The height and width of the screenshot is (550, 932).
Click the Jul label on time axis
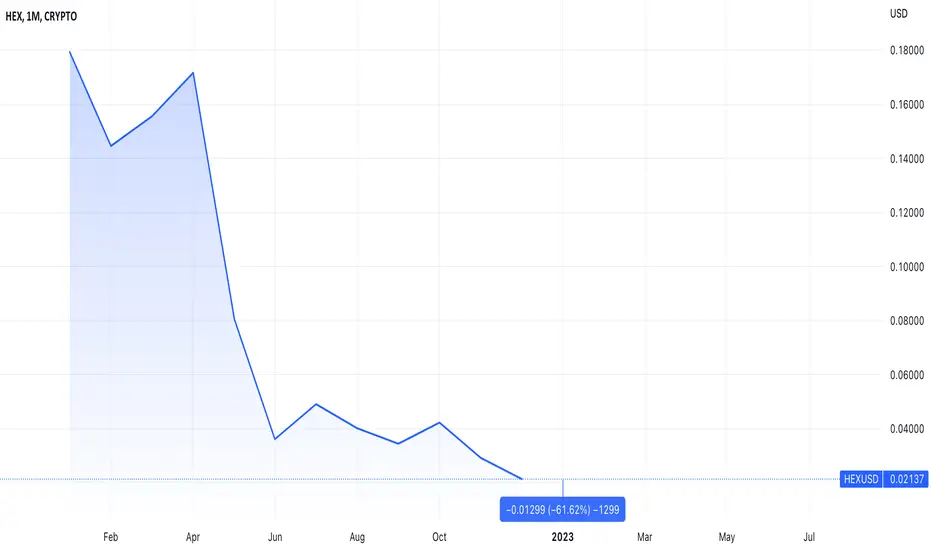coord(809,537)
